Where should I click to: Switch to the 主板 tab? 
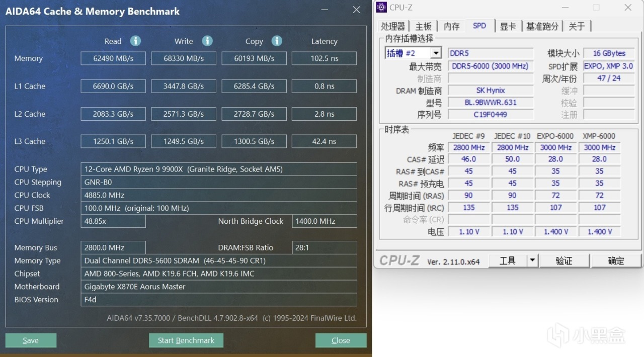pos(424,26)
